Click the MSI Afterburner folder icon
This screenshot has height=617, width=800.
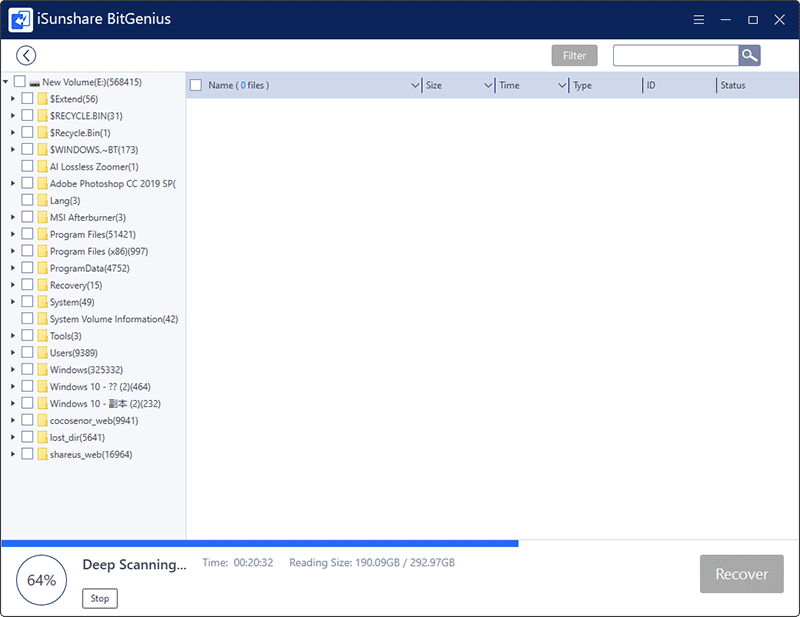pos(42,217)
